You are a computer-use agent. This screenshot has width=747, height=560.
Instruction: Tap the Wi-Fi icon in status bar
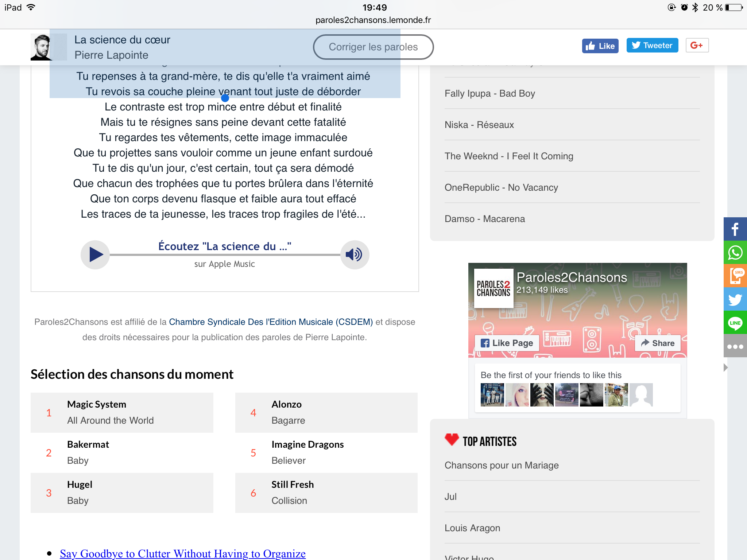pos(31,7)
